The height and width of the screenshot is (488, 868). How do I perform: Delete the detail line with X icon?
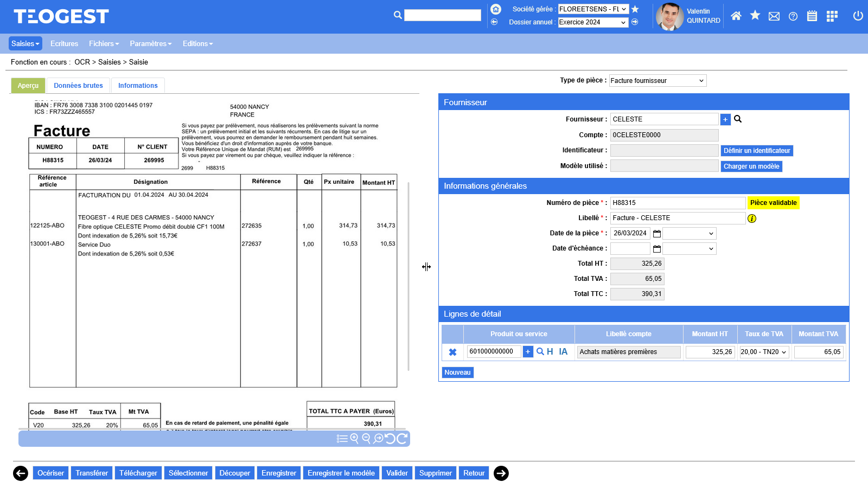click(x=452, y=352)
